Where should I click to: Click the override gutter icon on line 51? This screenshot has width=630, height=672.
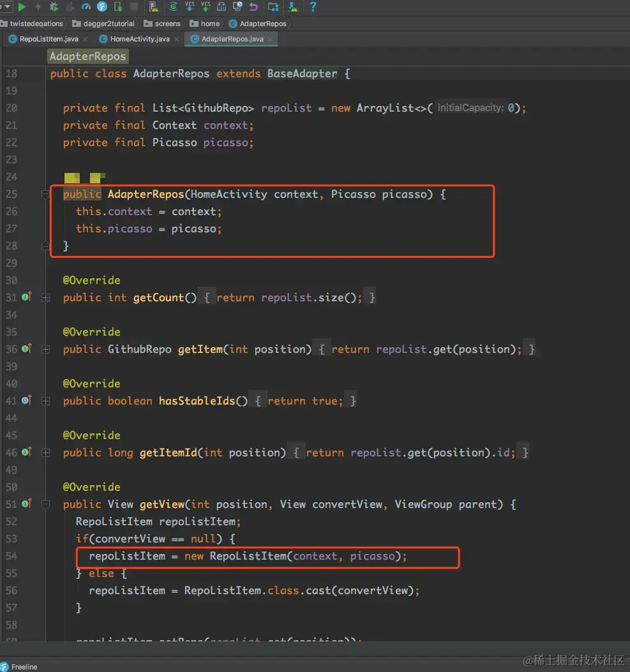(27, 504)
